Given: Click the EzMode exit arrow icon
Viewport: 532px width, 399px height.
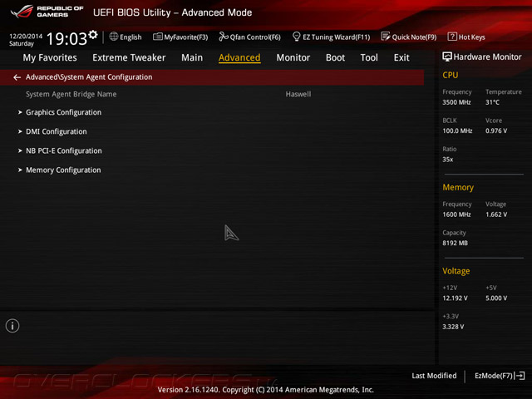Looking at the screenshot, I should pyautogui.click(x=520, y=376).
